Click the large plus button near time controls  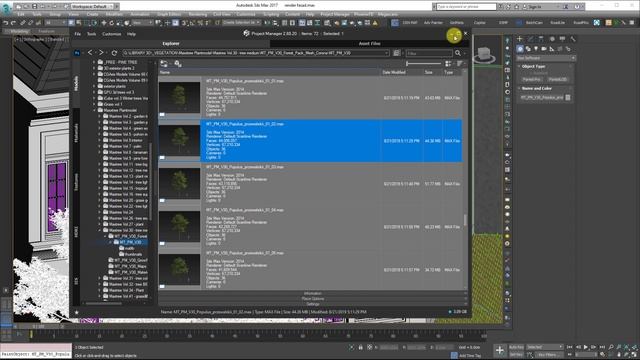(x=500, y=350)
